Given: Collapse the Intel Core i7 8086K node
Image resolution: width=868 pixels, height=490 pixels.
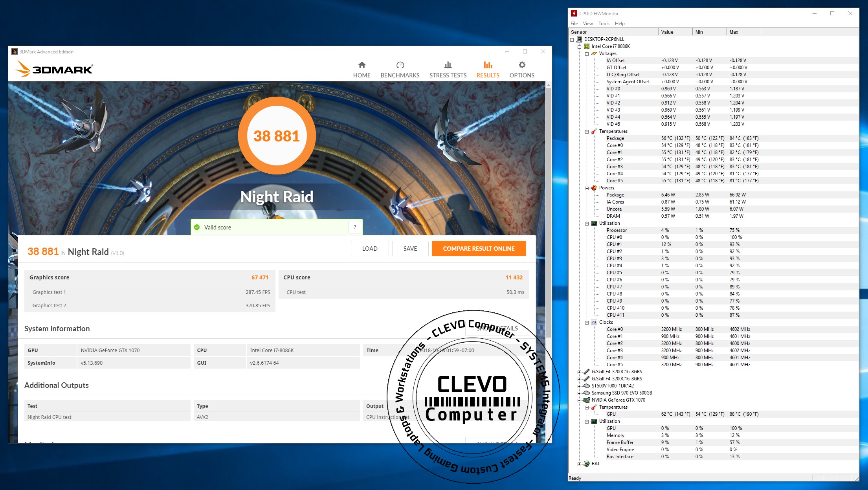Looking at the screenshot, I should (579, 46).
